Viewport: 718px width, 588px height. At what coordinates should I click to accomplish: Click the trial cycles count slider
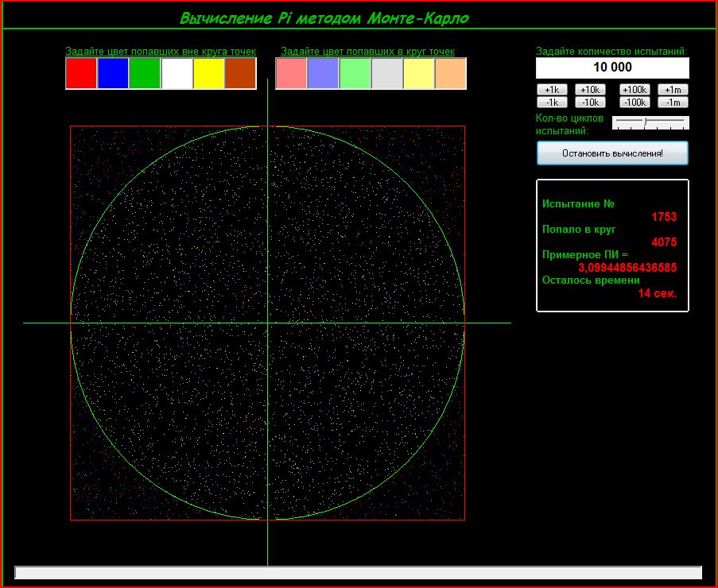click(x=650, y=122)
